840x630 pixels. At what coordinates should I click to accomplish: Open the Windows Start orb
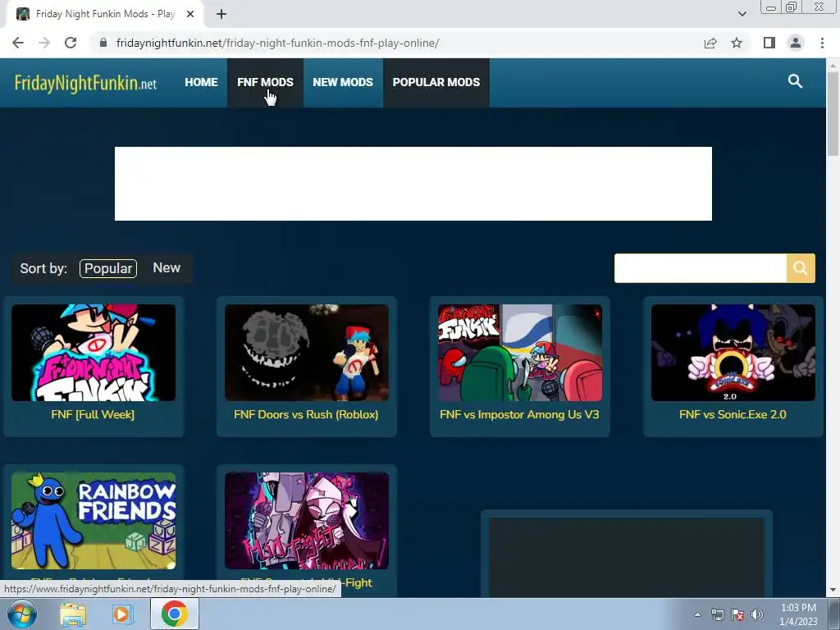(x=22, y=614)
